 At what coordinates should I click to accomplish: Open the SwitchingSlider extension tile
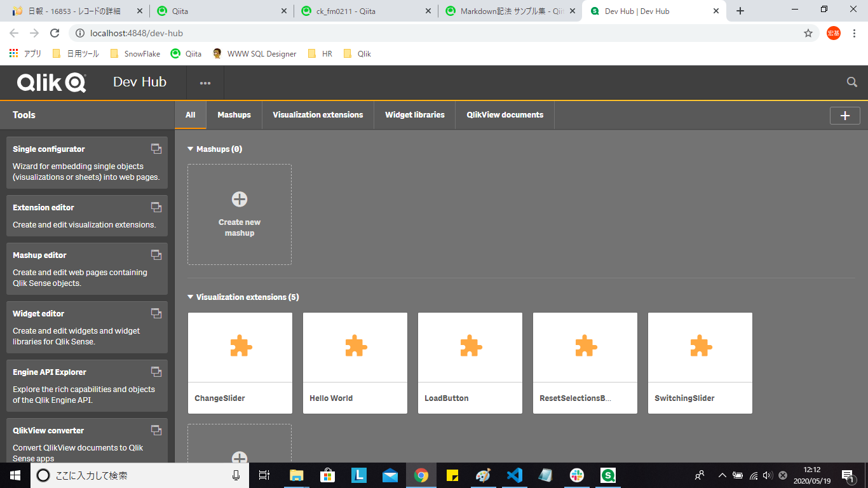[700, 363]
